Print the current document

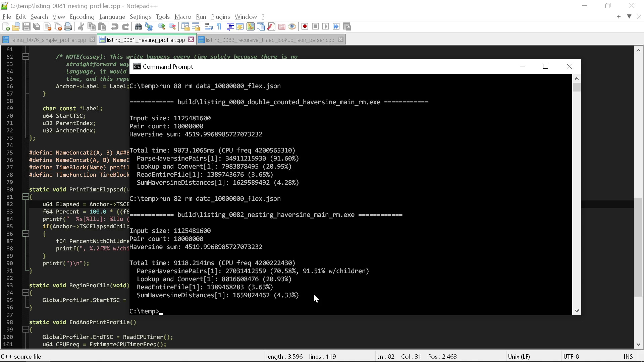68,26
